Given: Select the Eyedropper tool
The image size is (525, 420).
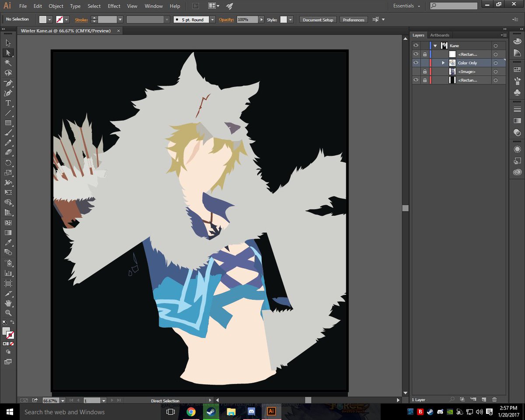Looking at the screenshot, I should coord(8,242).
